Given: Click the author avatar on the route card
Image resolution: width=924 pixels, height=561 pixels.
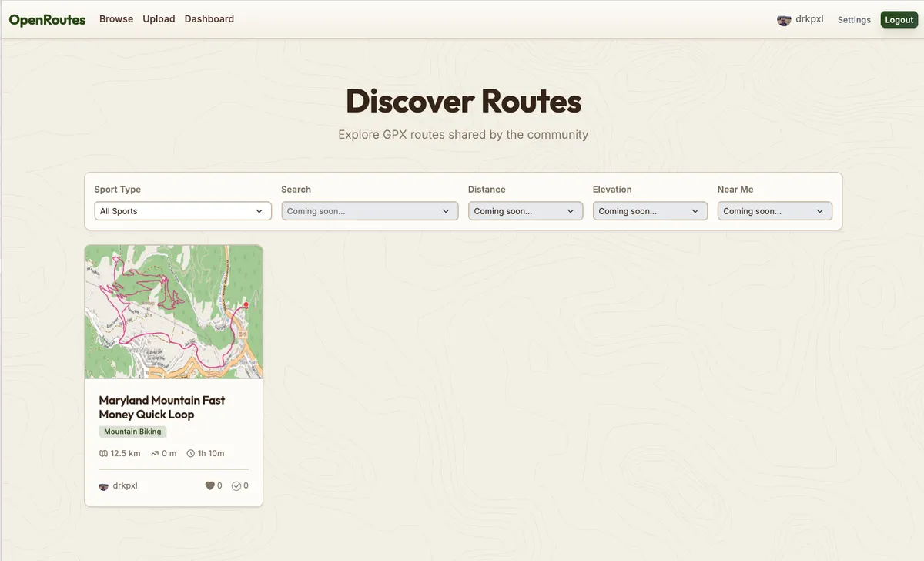Looking at the screenshot, I should point(104,486).
